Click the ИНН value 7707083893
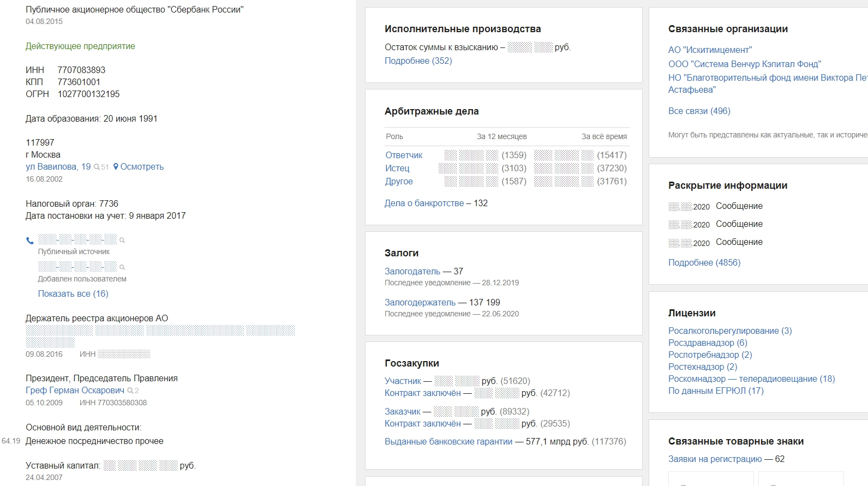 [x=81, y=70]
